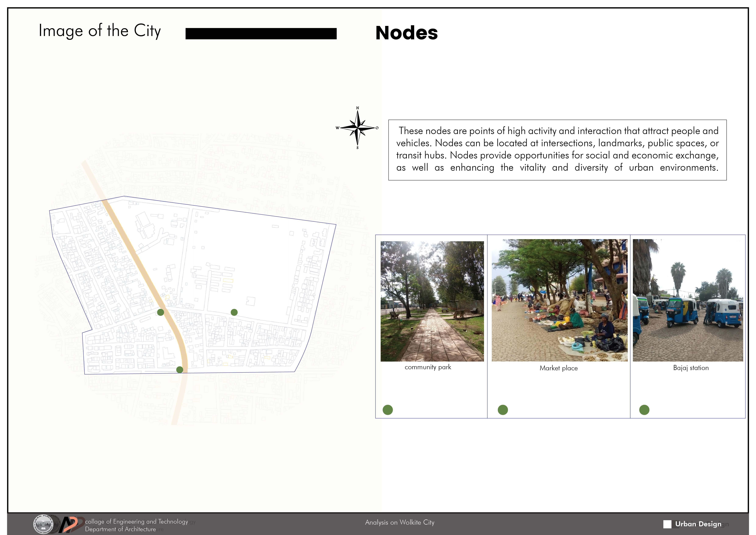Click the bold Nodes heading

click(406, 33)
